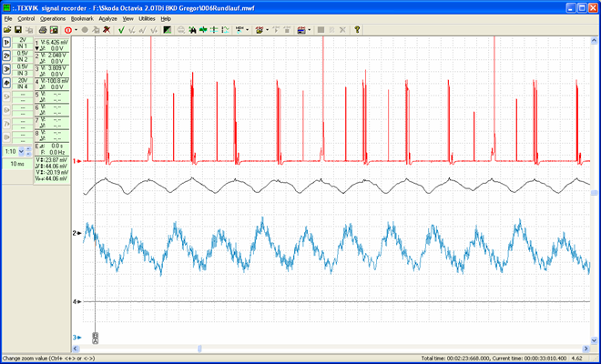Click the Save floppy disk icon
This screenshot has height=364, width=601.
17,29
